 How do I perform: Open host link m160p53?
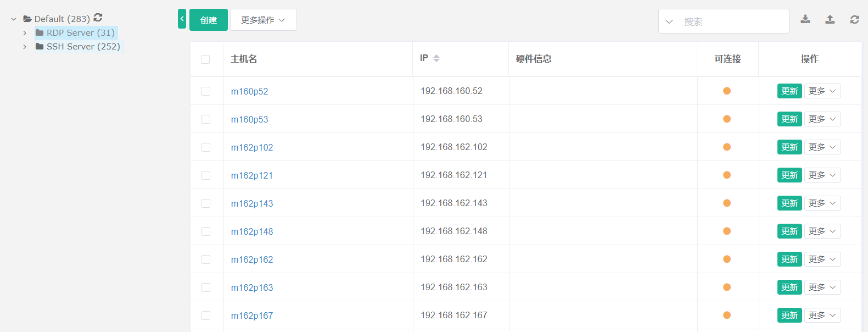coord(249,119)
